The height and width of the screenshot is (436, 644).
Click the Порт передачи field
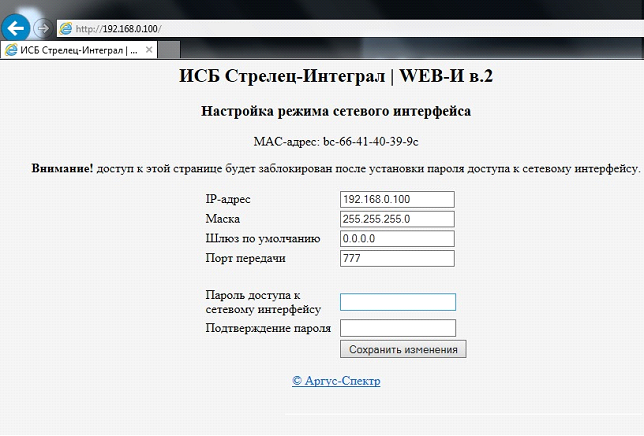(397, 259)
